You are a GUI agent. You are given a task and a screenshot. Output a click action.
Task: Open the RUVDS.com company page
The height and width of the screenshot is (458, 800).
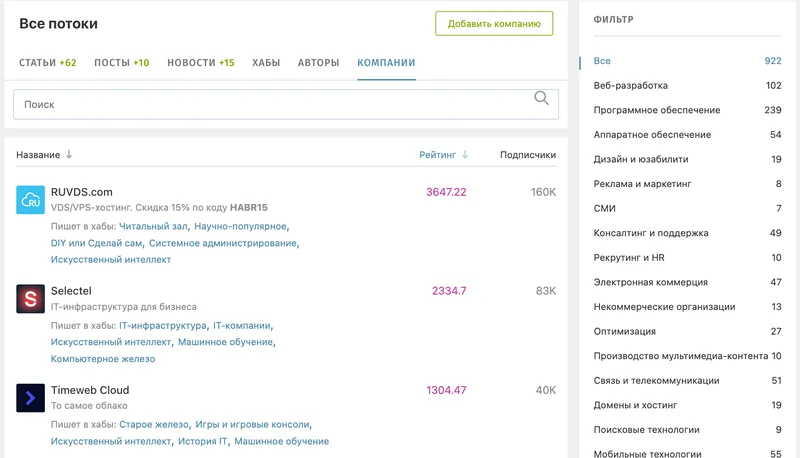point(82,192)
